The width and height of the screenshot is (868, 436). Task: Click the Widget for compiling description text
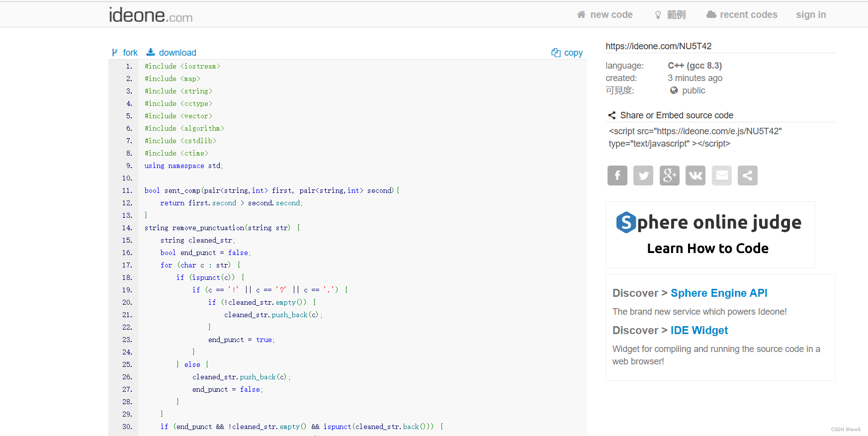coord(716,355)
